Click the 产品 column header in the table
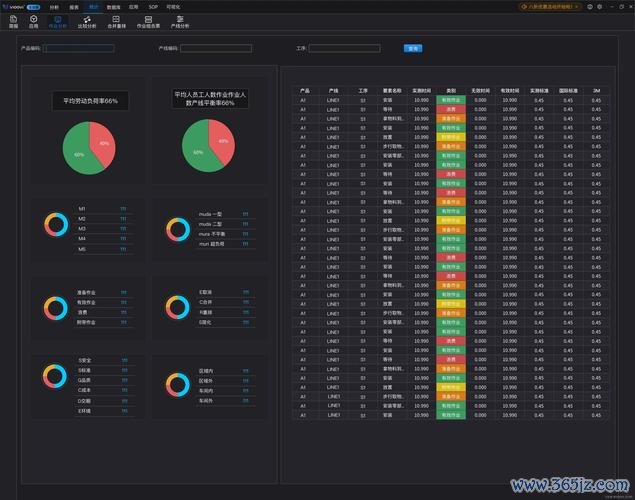This screenshot has width=635, height=500. [x=305, y=91]
